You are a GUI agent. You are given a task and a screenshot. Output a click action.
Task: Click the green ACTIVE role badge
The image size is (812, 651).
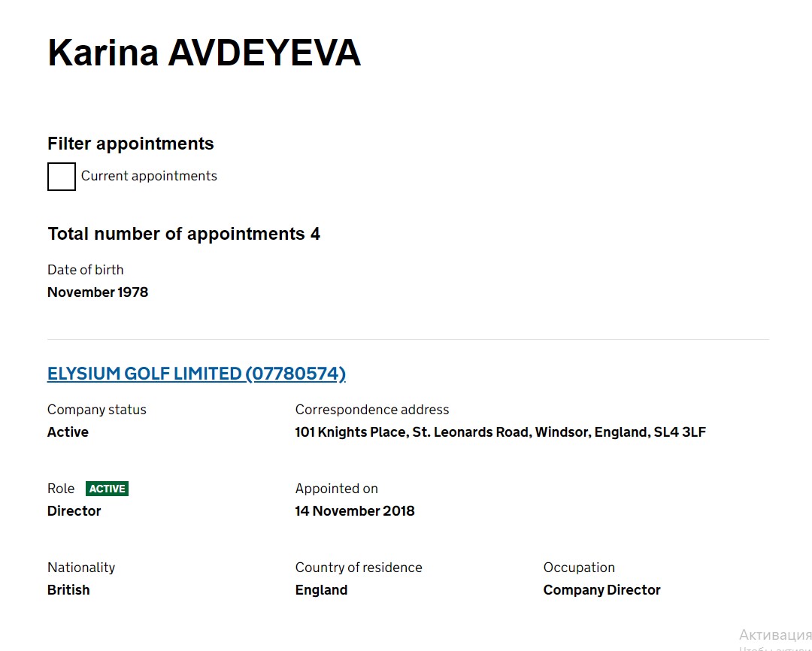107,489
